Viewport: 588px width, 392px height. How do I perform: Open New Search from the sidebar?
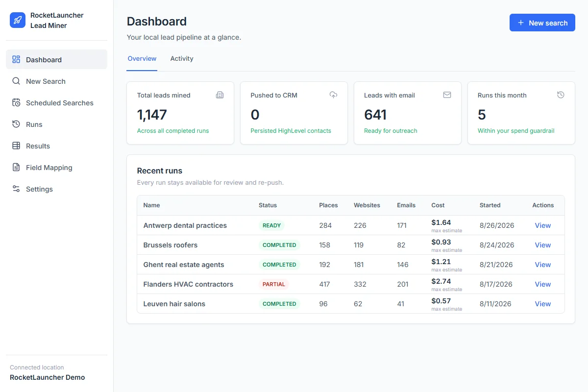click(56, 81)
